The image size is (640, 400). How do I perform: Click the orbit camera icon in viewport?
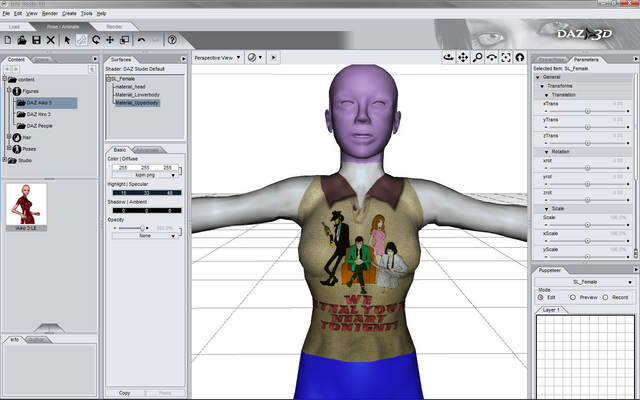tap(449, 58)
